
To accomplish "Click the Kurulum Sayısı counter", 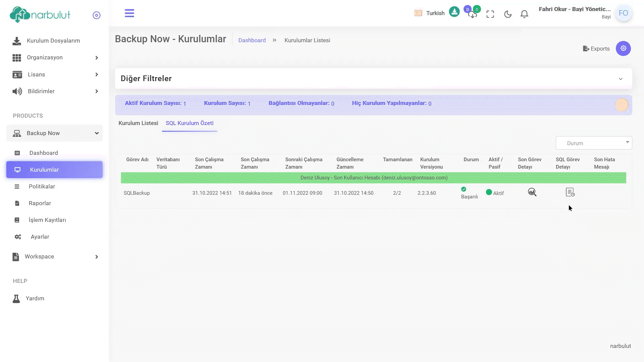I will (227, 103).
